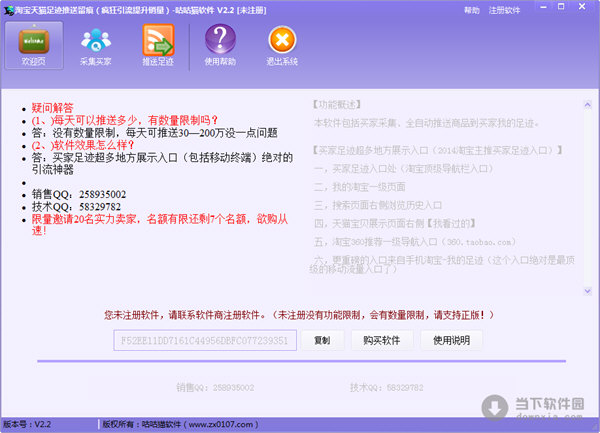Open the 注册软件 menu in title bar
Image resolution: width=600 pixels, height=433 pixels.
tap(504, 10)
